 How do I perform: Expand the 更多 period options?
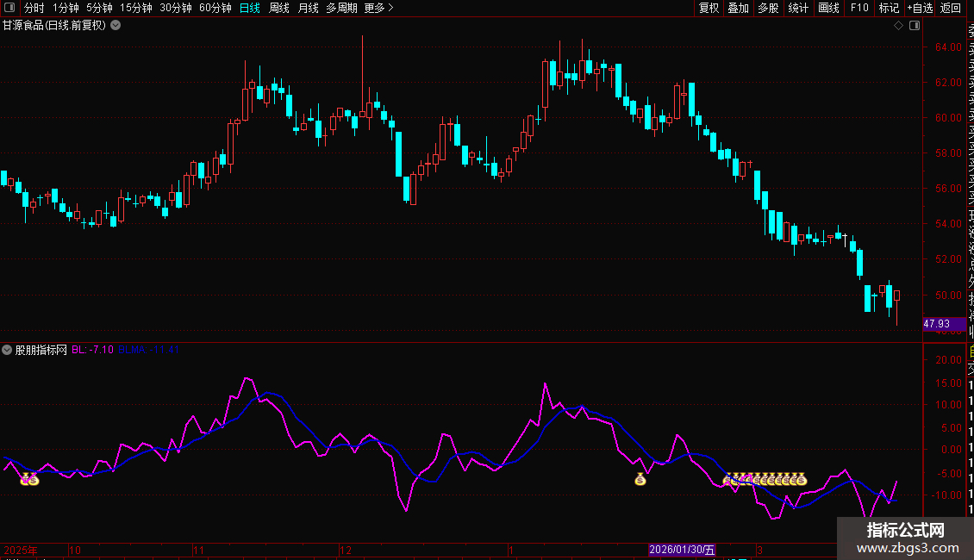pos(378,8)
